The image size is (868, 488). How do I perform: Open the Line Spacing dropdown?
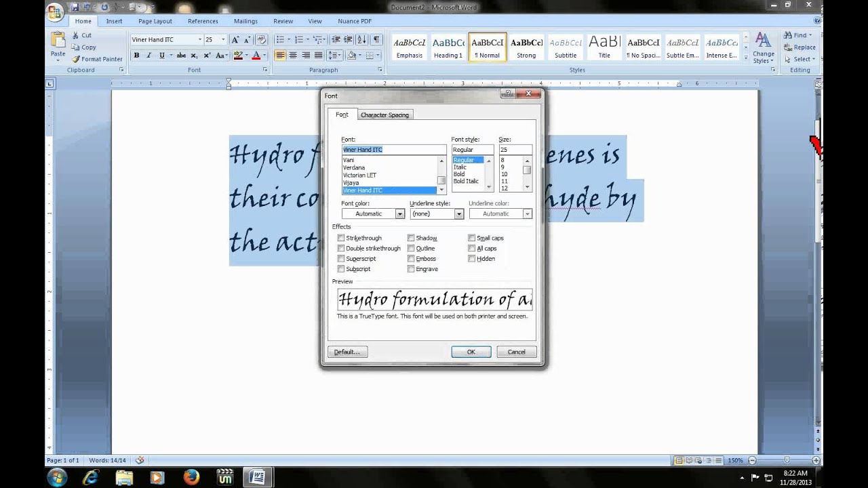[334, 56]
